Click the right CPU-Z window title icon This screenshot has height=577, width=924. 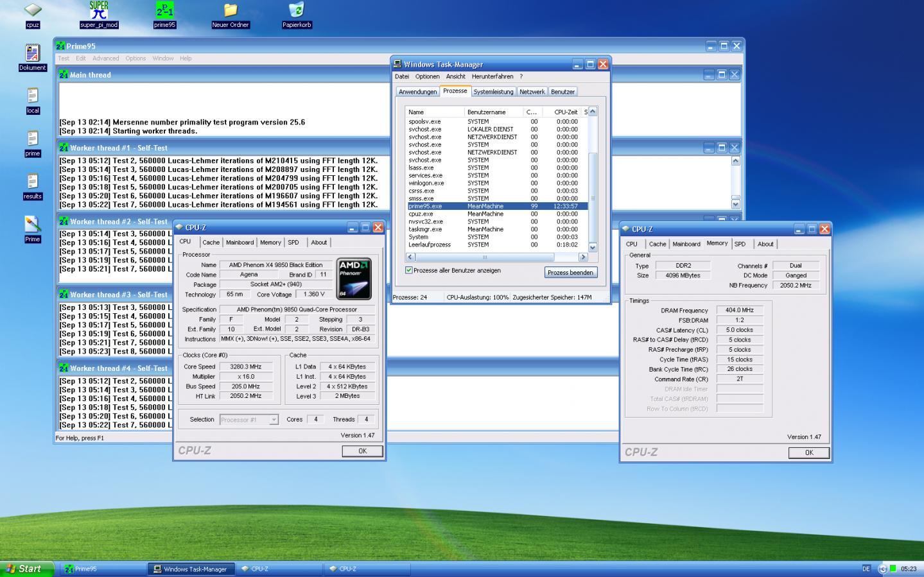625,229
